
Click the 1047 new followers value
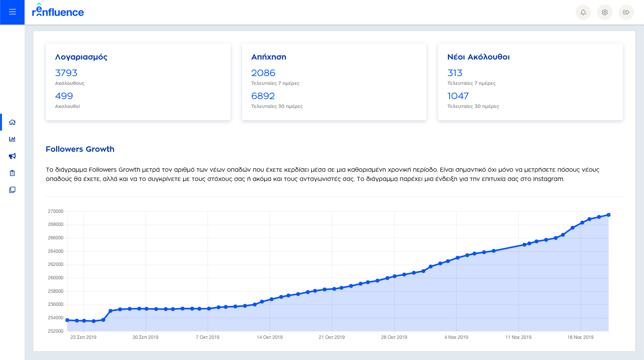458,96
